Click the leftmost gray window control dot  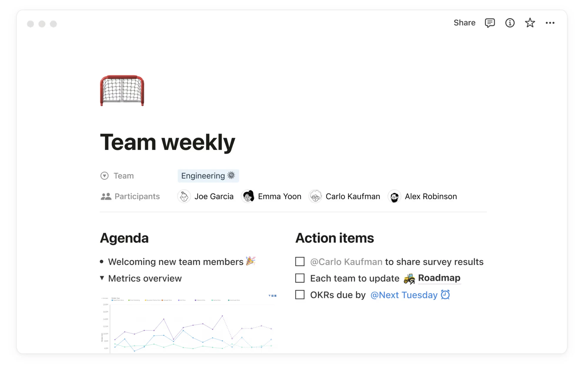click(x=30, y=24)
